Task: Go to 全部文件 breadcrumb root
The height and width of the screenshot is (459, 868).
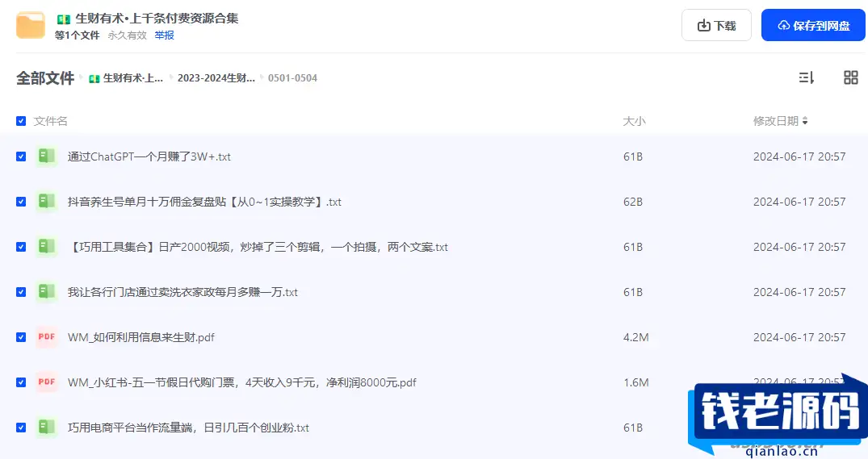Action: (x=45, y=78)
